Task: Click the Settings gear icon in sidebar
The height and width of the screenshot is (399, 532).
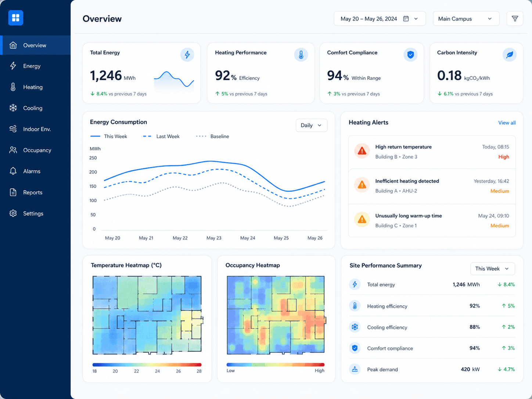Action: tap(13, 213)
